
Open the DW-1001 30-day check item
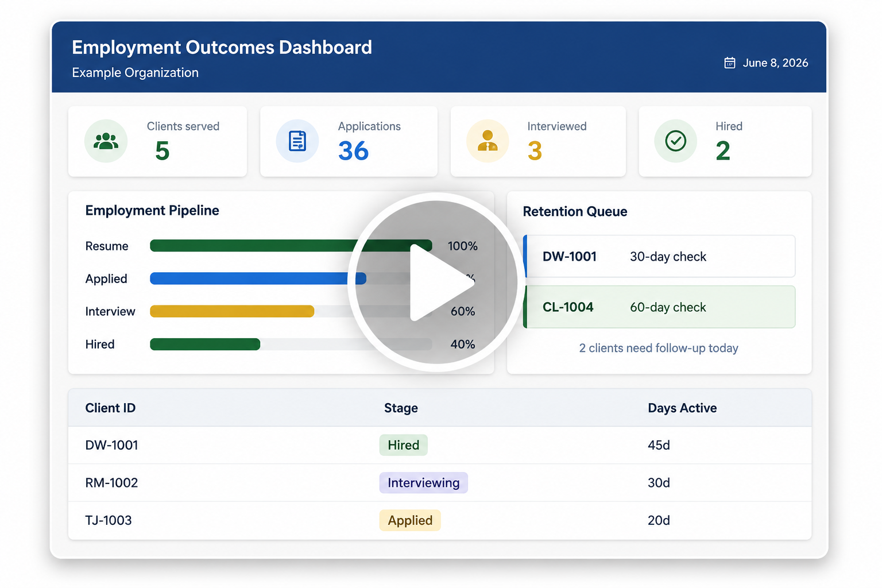click(659, 256)
